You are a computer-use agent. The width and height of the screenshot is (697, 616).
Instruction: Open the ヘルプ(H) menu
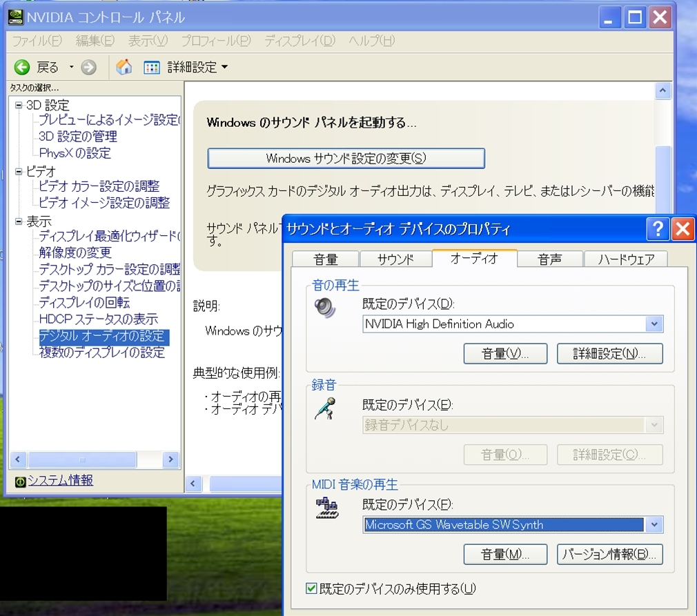coord(371,41)
